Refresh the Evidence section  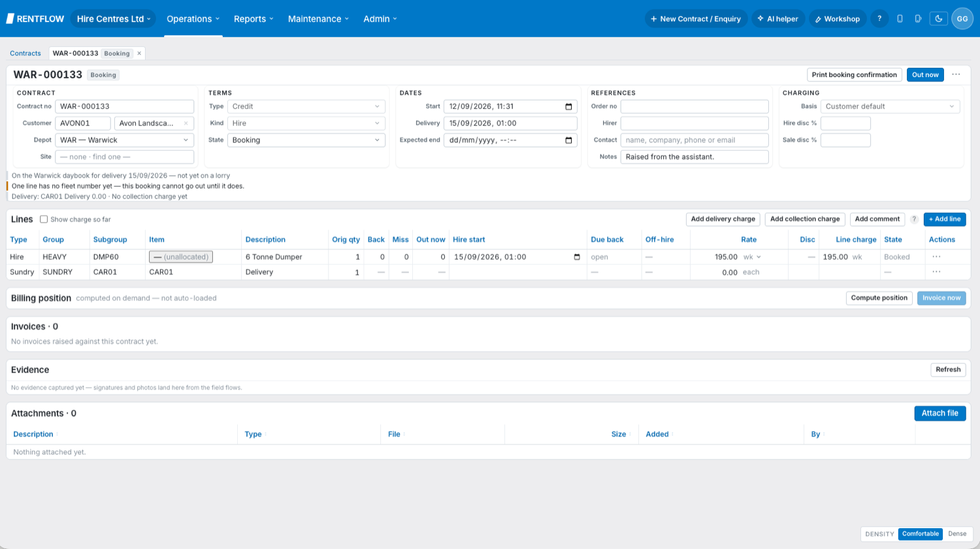click(948, 369)
